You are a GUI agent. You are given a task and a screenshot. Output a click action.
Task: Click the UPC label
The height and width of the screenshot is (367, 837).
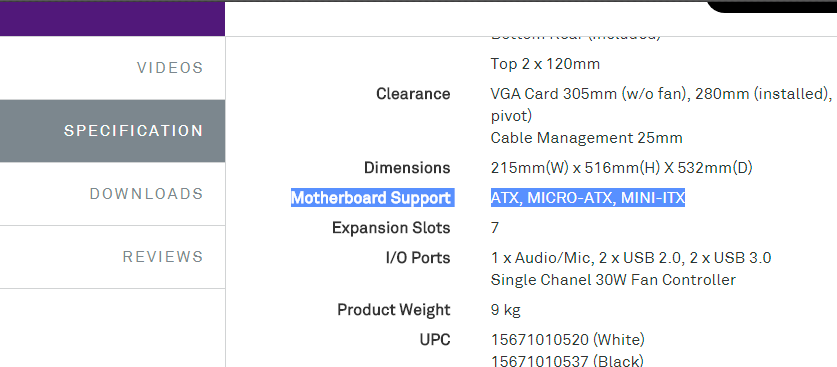pos(435,339)
